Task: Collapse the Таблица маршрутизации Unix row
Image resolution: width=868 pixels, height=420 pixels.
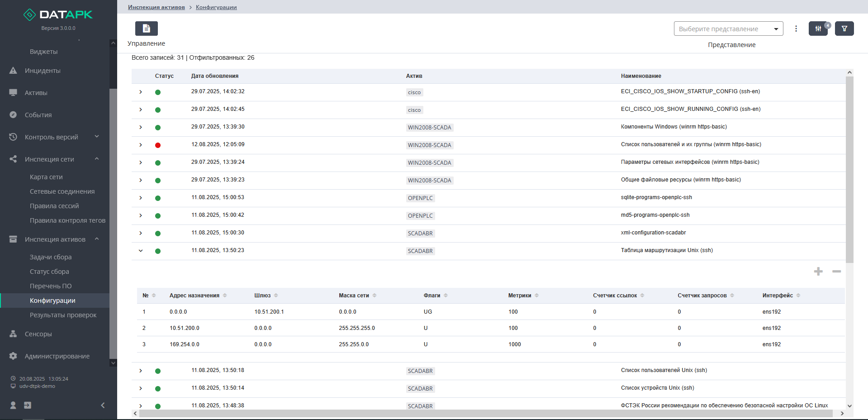Action: (x=141, y=251)
